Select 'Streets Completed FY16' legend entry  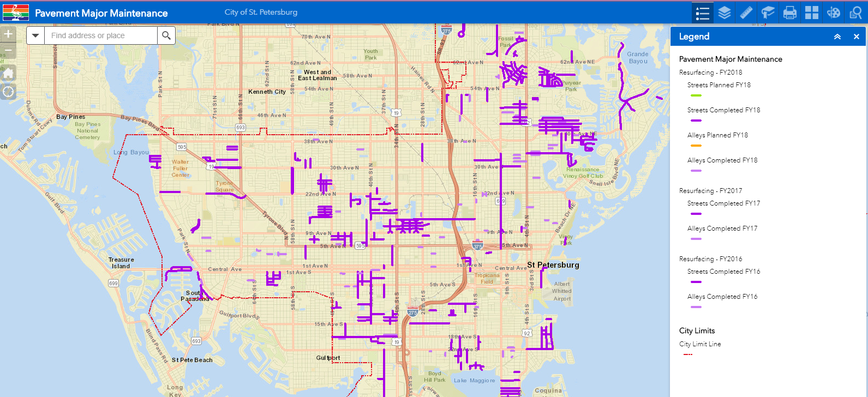point(723,272)
